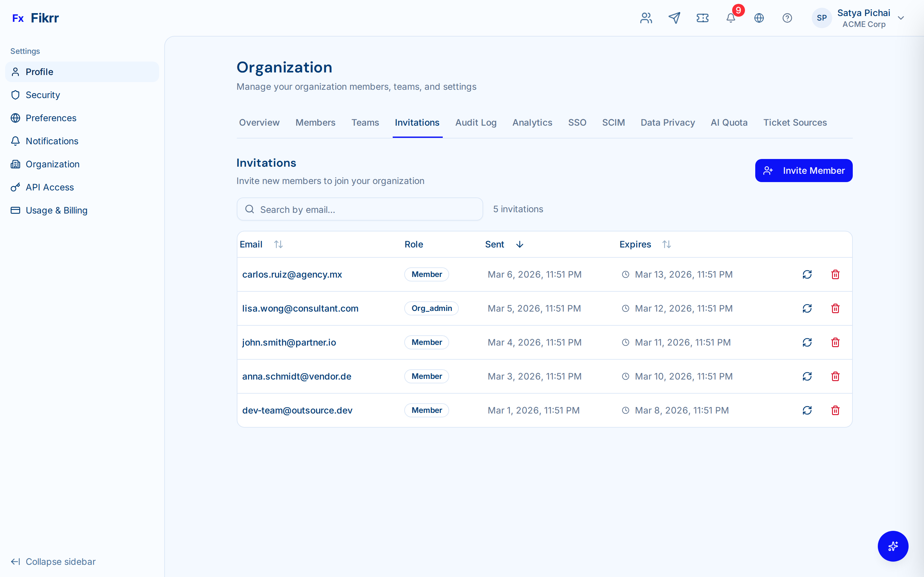Viewport: 924px width, 577px height.
Task: Reverse the Sent column sort direction
Action: pos(519,244)
